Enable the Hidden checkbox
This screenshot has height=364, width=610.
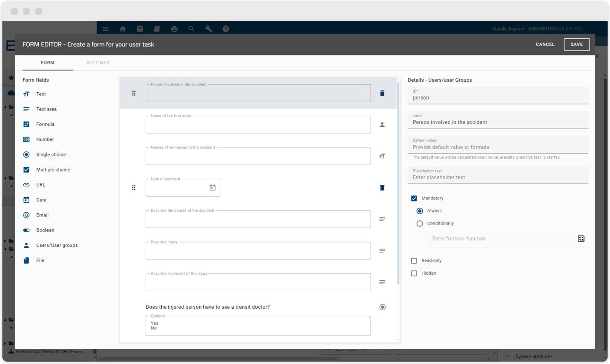pos(414,273)
